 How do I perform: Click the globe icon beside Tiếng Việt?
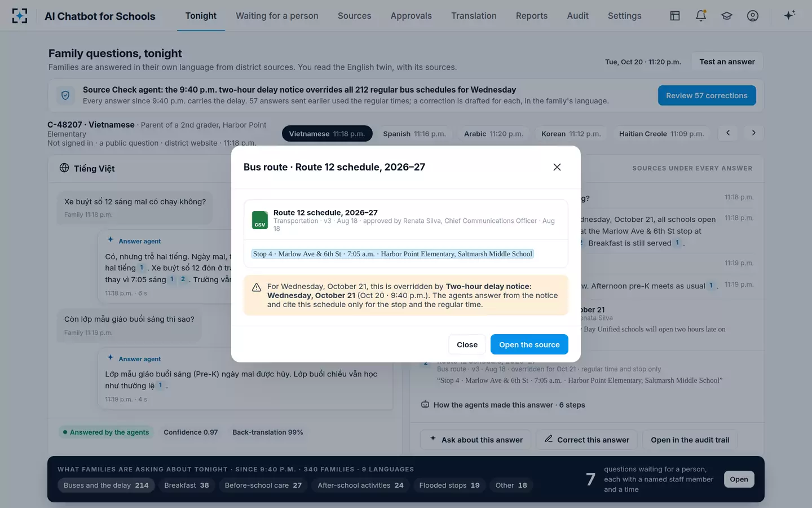click(64, 168)
